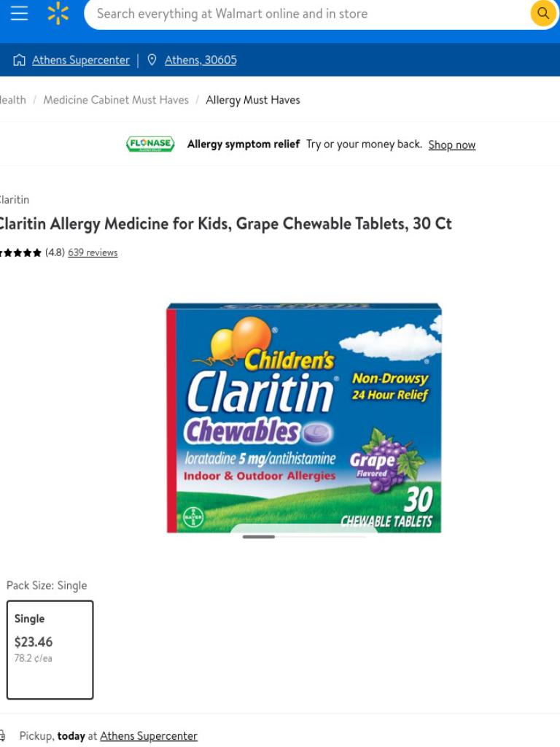Select the Single pack size option
This screenshot has width=560, height=747.
coord(50,650)
